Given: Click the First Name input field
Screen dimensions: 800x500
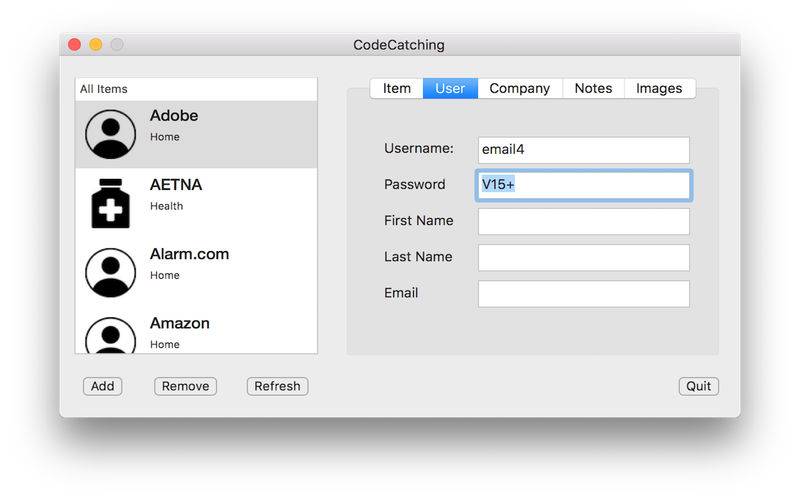Looking at the screenshot, I should (584, 221).
